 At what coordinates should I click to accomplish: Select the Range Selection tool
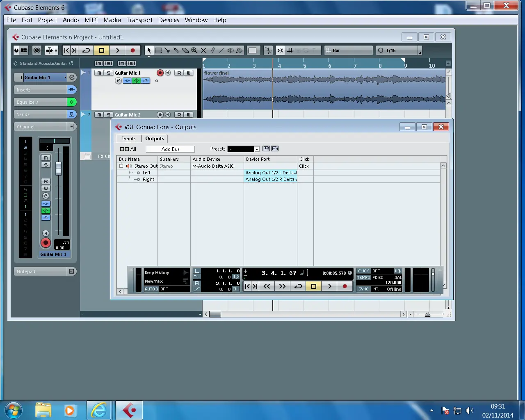click(158, 50)
